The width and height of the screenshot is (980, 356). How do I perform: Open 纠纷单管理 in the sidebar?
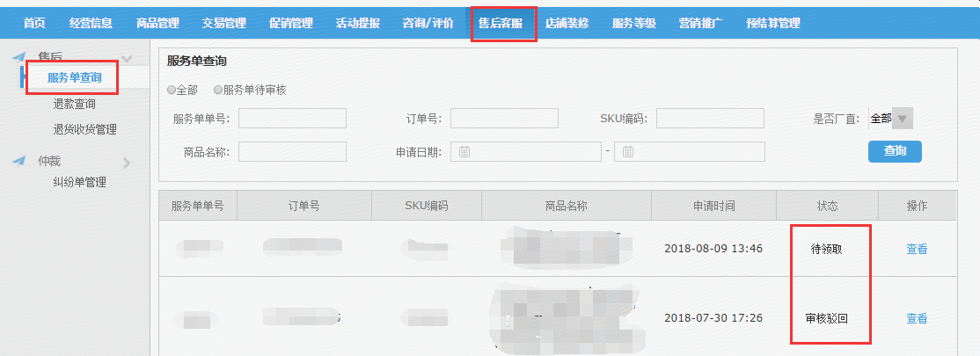pos(79,182)
